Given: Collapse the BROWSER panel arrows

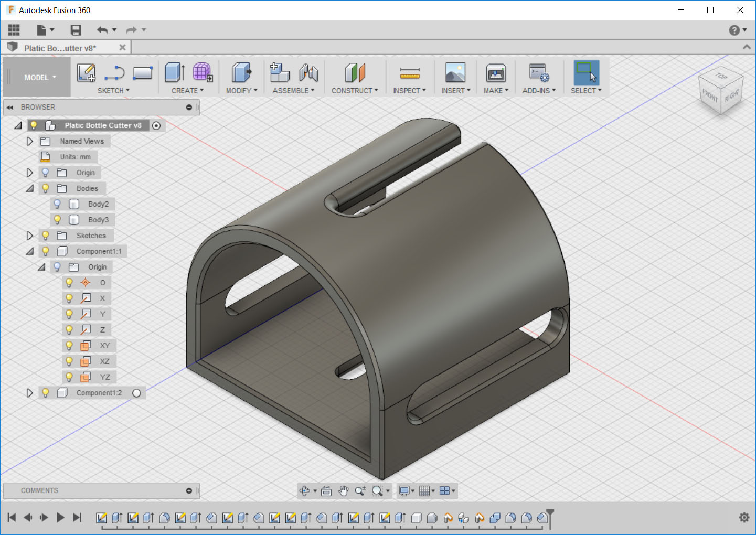Looking at the screenshot, I should coord(9,107).
